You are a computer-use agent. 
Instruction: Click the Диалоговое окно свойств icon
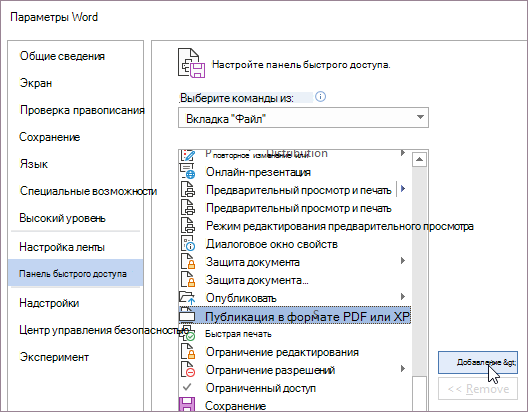coord(188,244)
